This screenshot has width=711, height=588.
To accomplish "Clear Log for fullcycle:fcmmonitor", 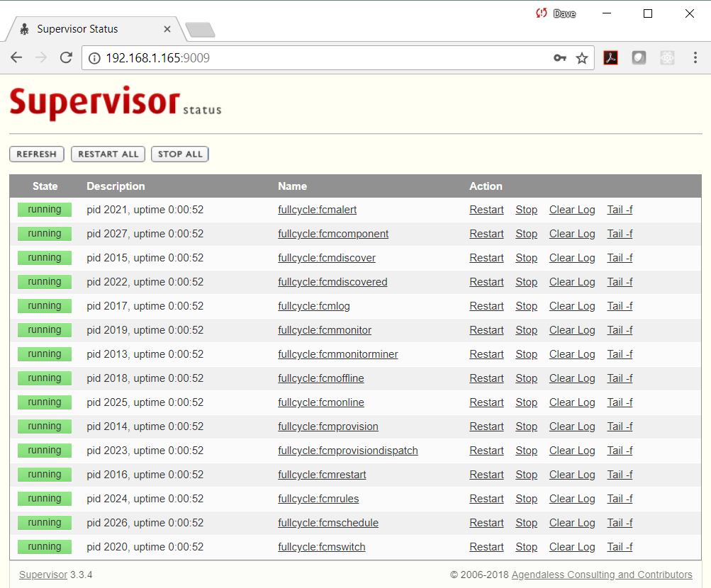I will pos(571,330).
